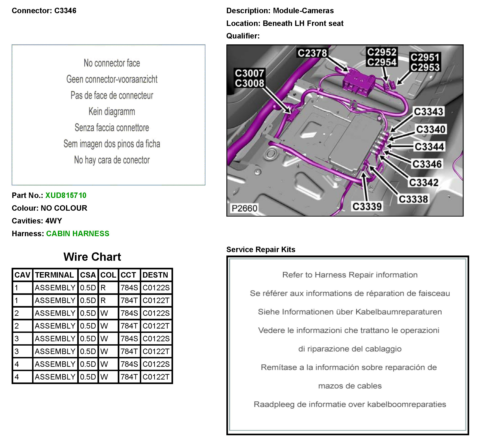Viewport: 481px width, 448px height.
Task: Select the C3007 C3008 label
Action: tap(249, 78)
